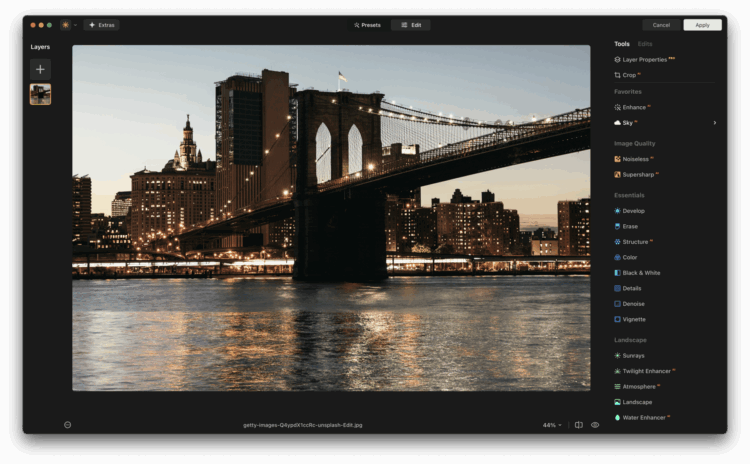Open the Noiseless tool

coord(638,158)
